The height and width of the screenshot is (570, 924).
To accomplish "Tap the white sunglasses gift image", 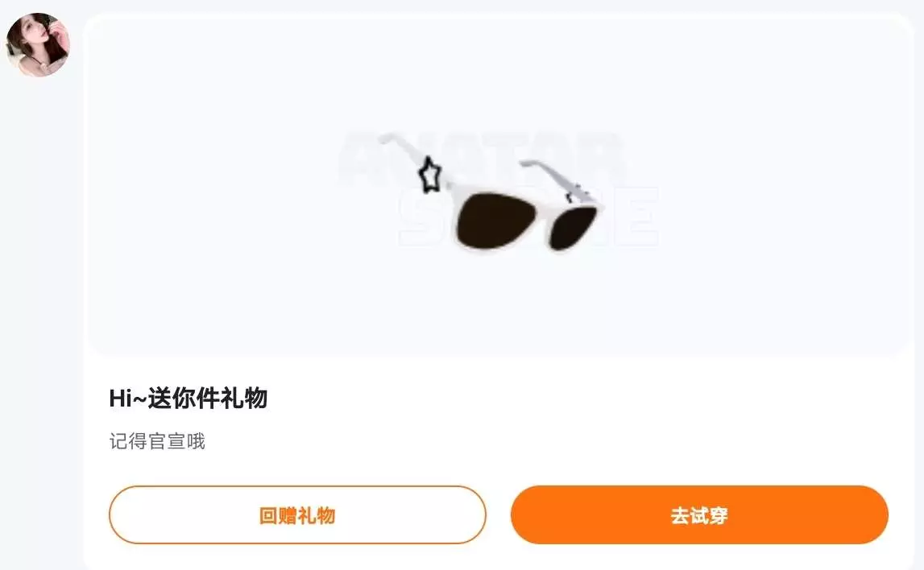I will (491, 194).
